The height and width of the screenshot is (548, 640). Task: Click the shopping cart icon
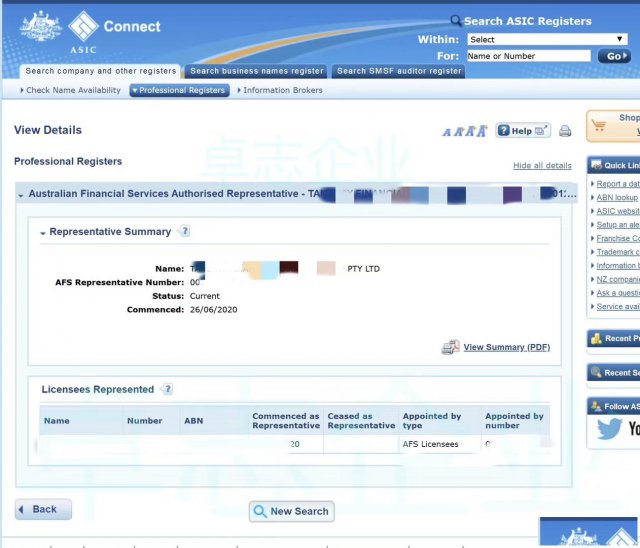[600, 126]
